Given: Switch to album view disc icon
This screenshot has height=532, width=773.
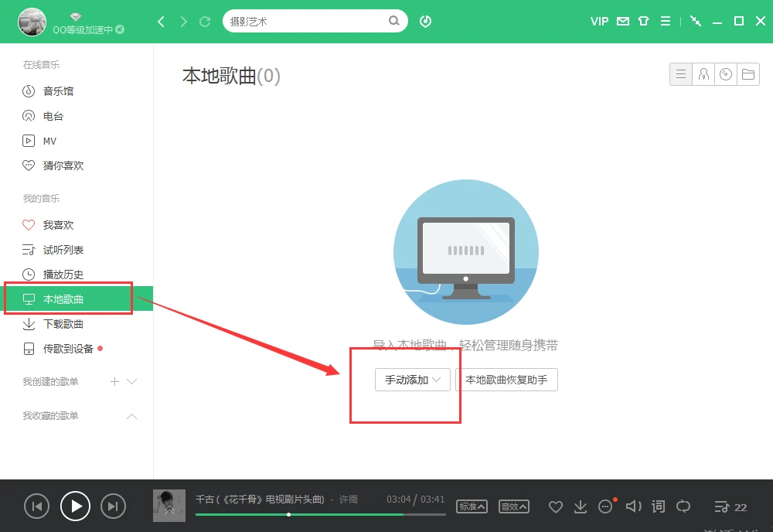Looking at the screenshot, I should click(x=726, y=74).
